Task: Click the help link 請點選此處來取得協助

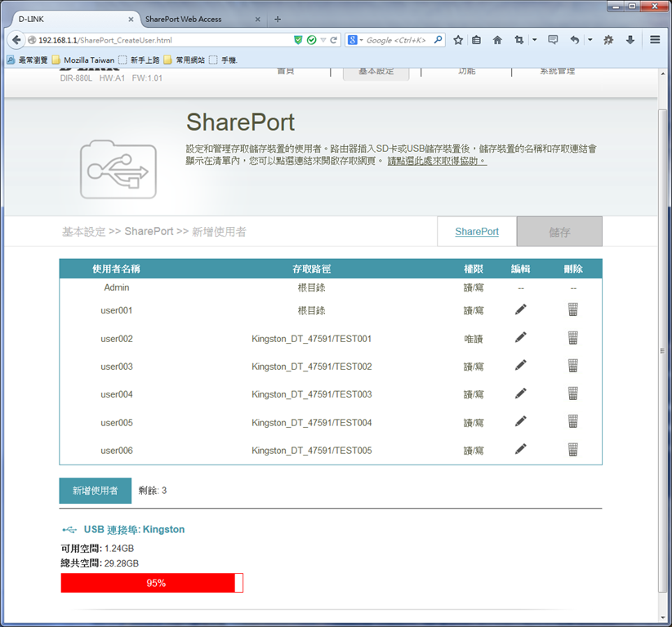Action: [x=437, y=161]
